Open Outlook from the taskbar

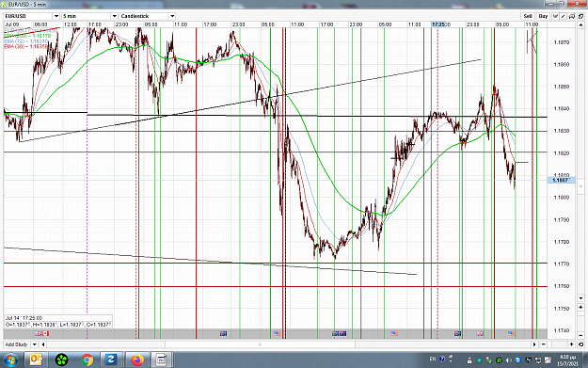pyautogui.click(x=36, y=360)
